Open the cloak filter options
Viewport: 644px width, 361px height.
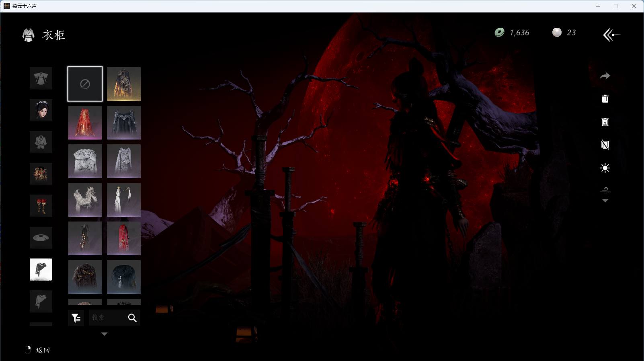coord(76,318)
